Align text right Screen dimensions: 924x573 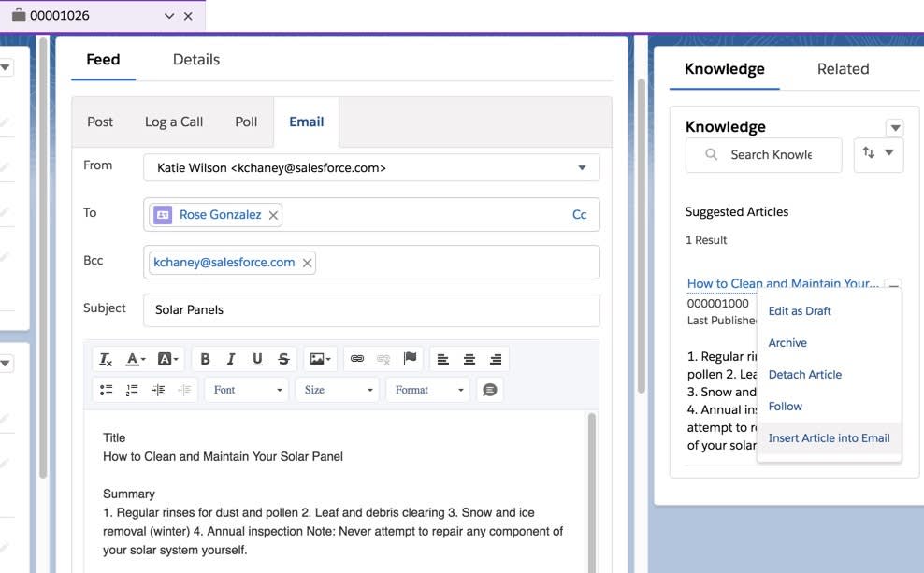(496, 359)
